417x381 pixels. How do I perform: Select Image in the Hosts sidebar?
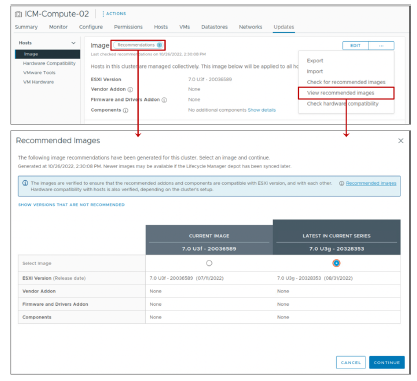(47, 54)
